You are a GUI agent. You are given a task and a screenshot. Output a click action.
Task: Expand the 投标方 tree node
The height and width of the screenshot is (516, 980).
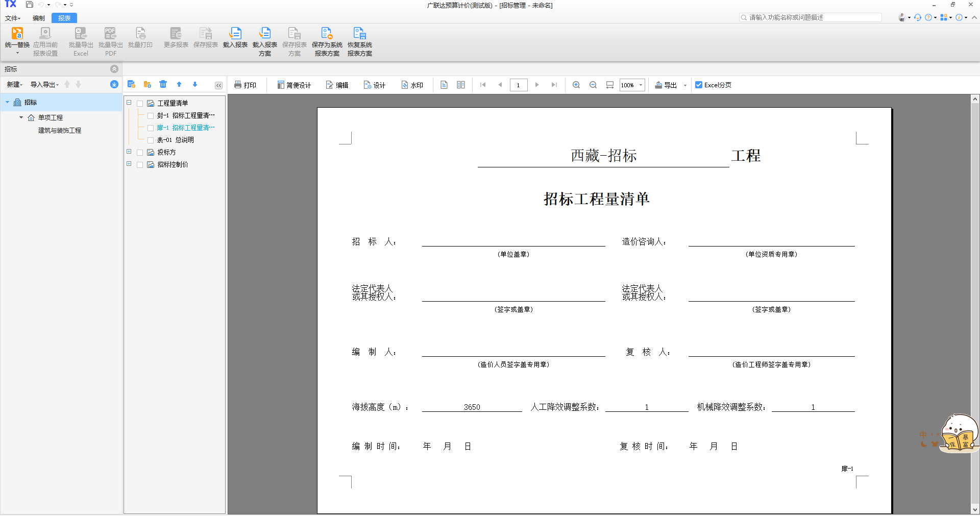tap(129, 152)
